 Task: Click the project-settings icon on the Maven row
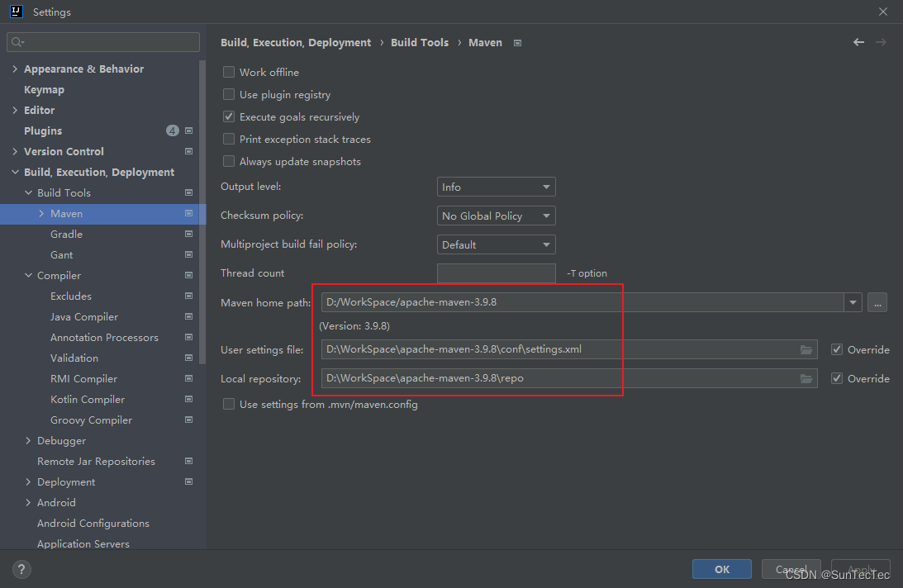tap(188, 214)
